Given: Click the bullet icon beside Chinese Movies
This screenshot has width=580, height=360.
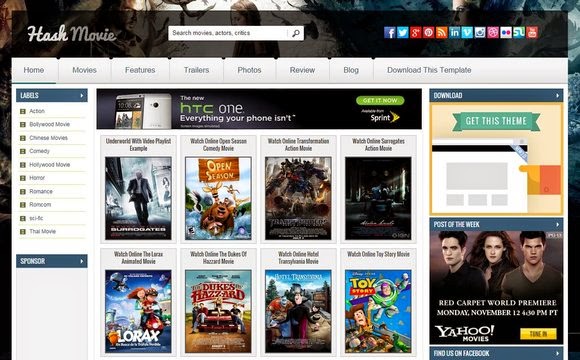Looking at the screenshot, I should tap(23, 138).
